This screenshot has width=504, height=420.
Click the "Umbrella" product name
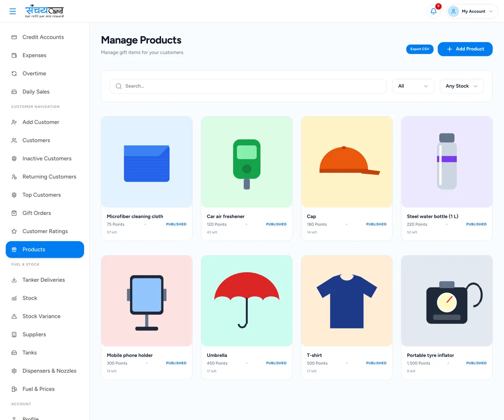(217, 355)
